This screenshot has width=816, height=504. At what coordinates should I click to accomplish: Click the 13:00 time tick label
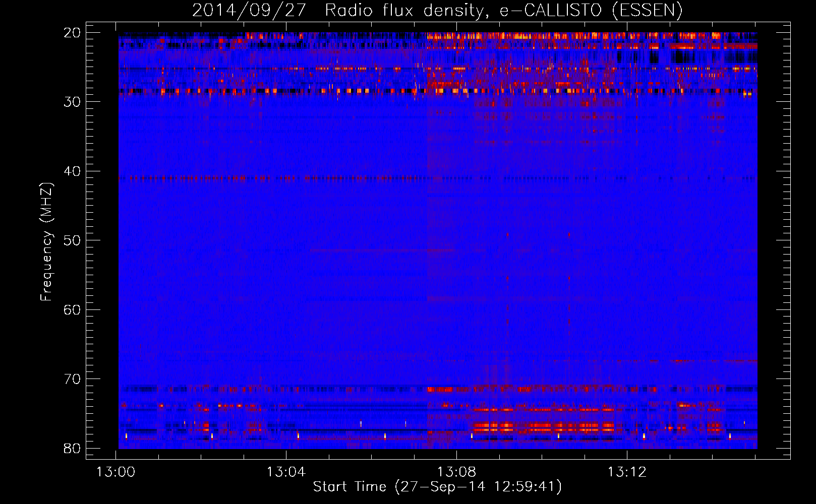click(x=116, y=472)
